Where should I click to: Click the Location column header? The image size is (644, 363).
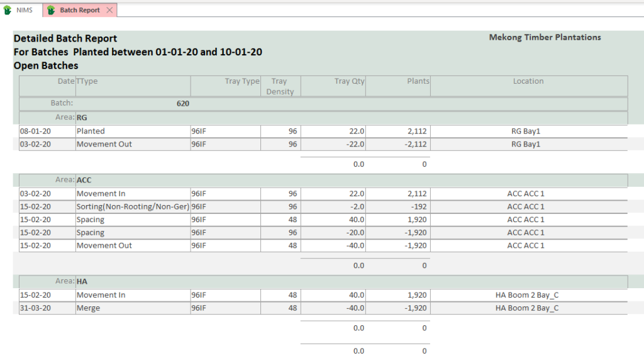528,81
